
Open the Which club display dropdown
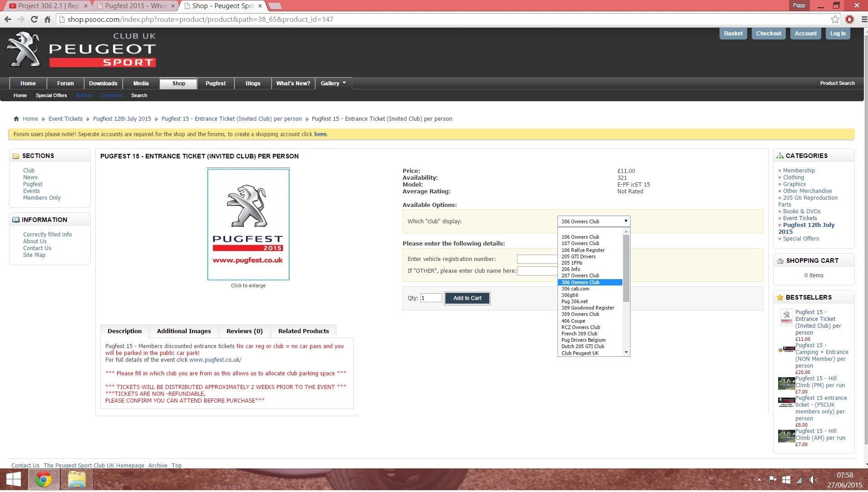coord(593,221)
